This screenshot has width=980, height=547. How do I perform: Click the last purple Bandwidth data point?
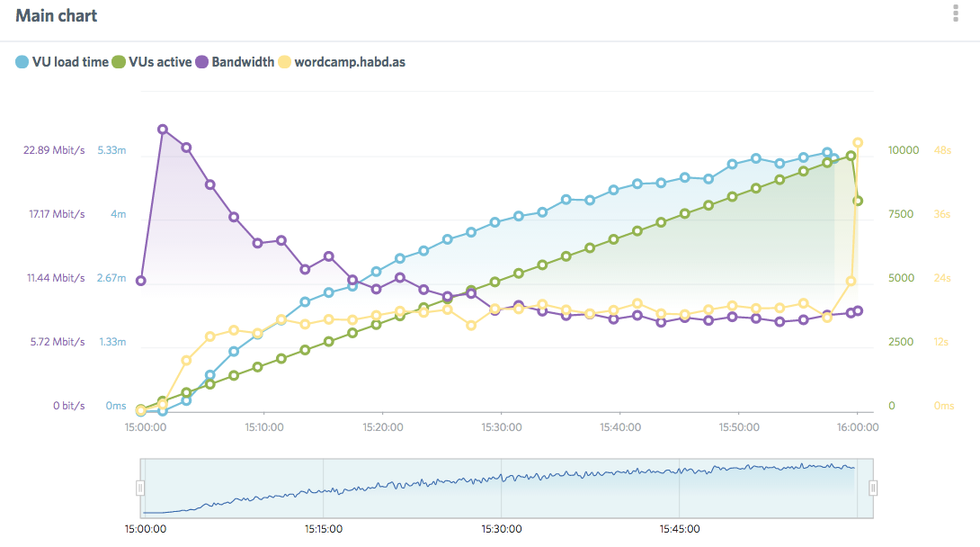click(x=858, y=310)
